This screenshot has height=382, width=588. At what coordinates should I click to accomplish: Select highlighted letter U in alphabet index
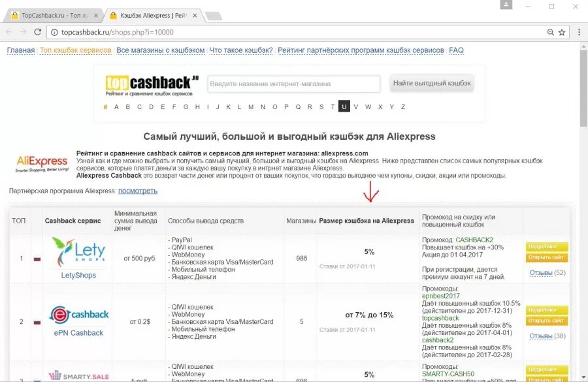coord(344,106)
